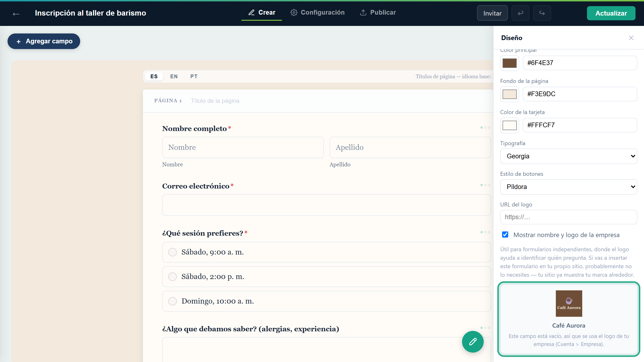Open the Tipografía dropdown showing Georgia
The height and width of the screenshot is (362, 644).
coord(569,156)
